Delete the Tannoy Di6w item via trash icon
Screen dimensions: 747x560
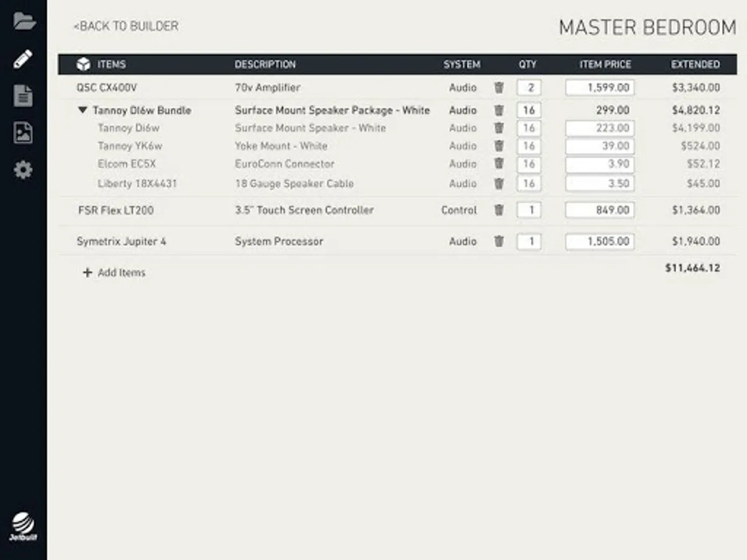point(499,128)
